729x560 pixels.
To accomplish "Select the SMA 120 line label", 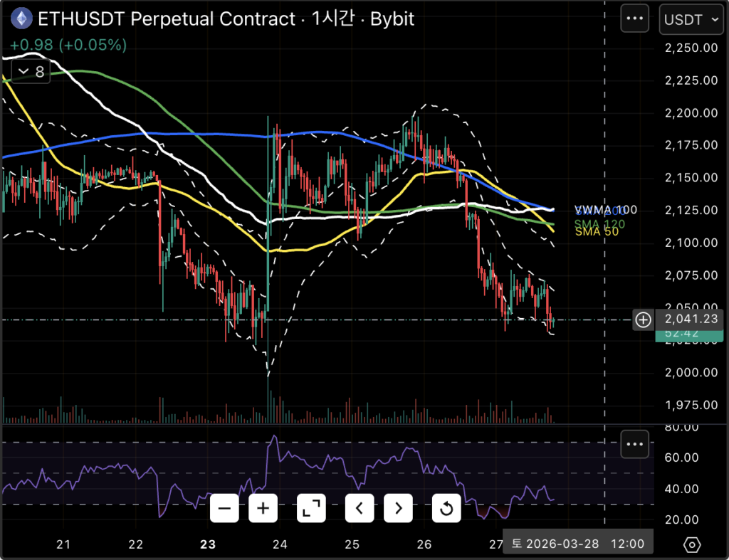I will pyautogui.click(x=599, y=223).
